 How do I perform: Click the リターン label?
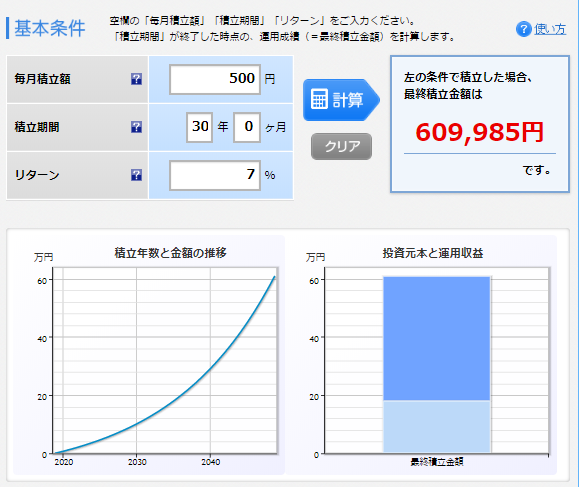coord(37,175)
